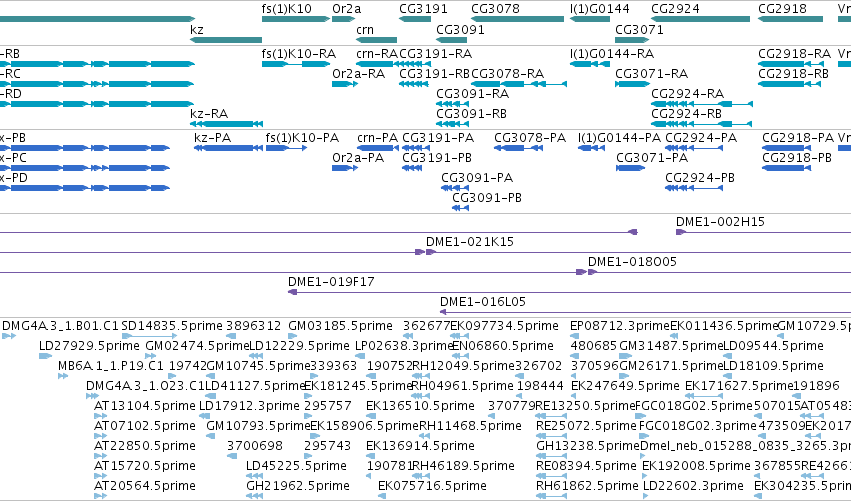Open EST DMG4A.3_1.B01.C1
851x501 pixels.
coord(60,326)
